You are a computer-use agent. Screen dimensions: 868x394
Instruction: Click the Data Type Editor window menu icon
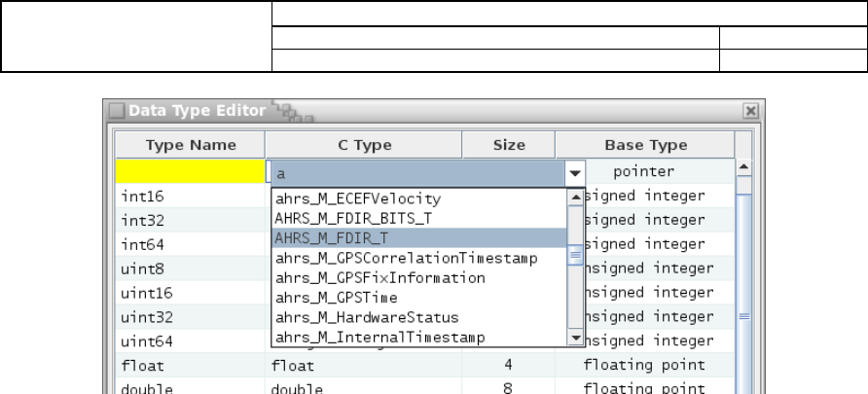(x=116, y=111)
